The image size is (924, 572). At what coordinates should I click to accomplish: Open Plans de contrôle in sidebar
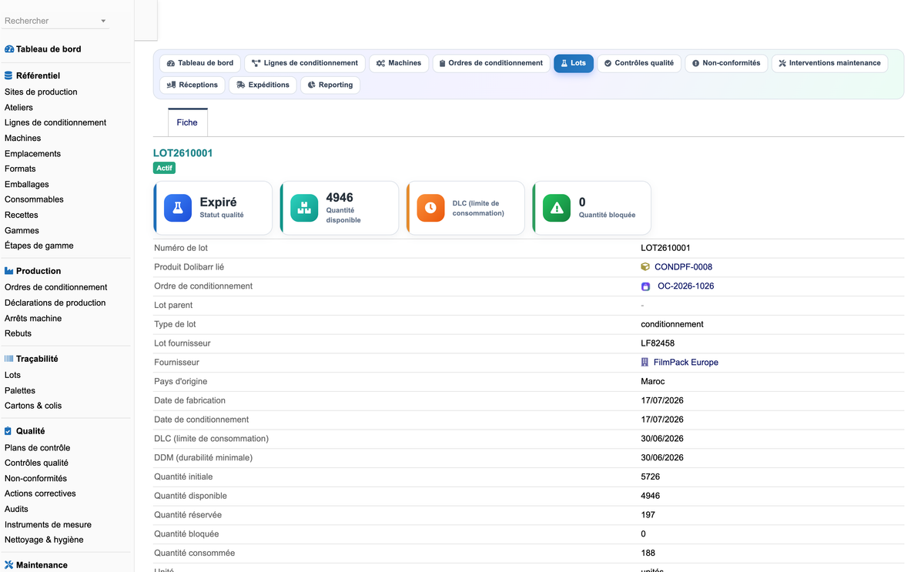pos(37,448)
